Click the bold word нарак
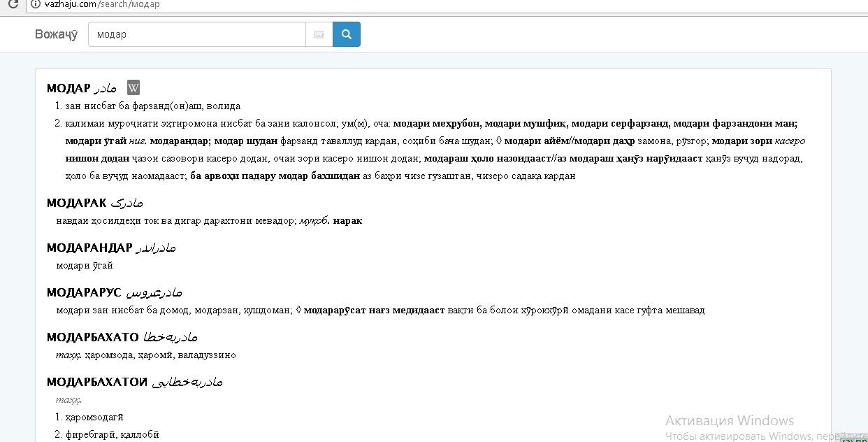This screenshot has height=442, width=868. 347,221
